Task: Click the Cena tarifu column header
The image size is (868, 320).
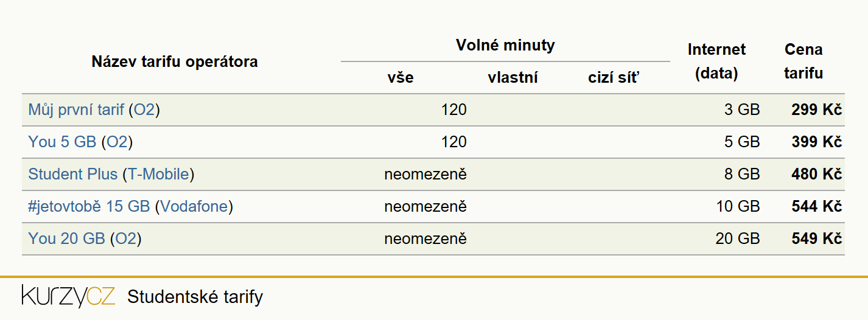Action: tap(803, 61)
